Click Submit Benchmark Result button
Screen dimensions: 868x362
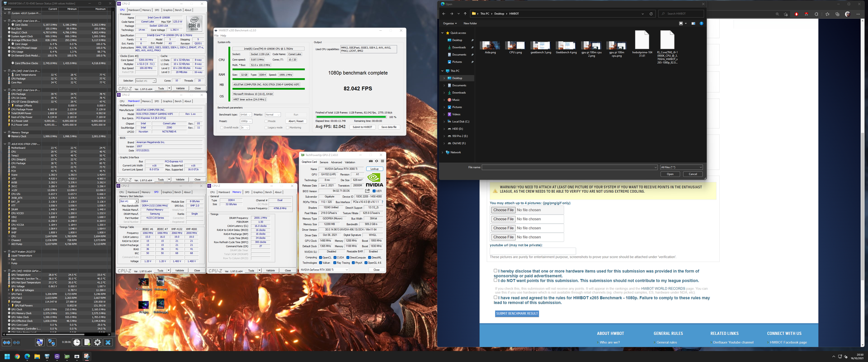[x=517, y=314]
